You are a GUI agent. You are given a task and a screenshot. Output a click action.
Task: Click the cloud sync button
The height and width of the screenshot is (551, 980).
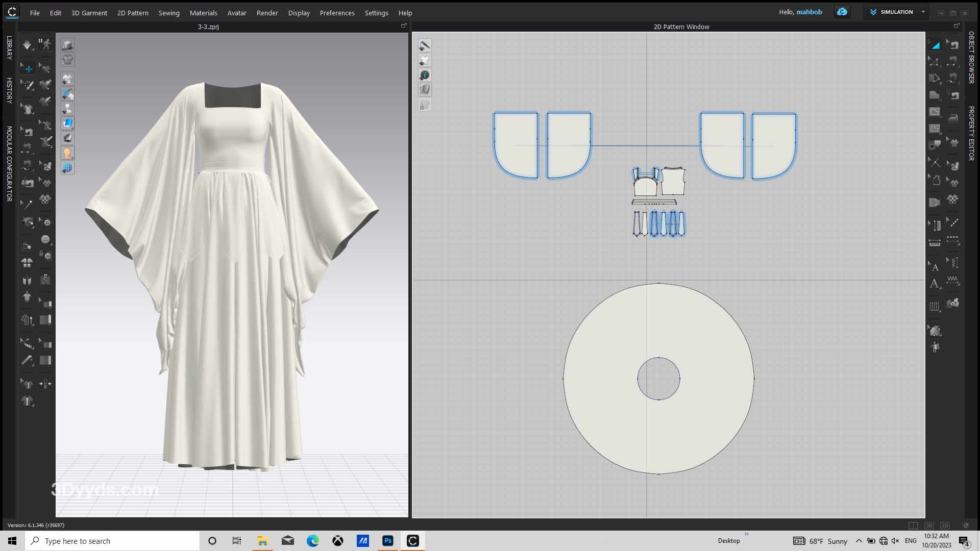(x=842, y=12)
